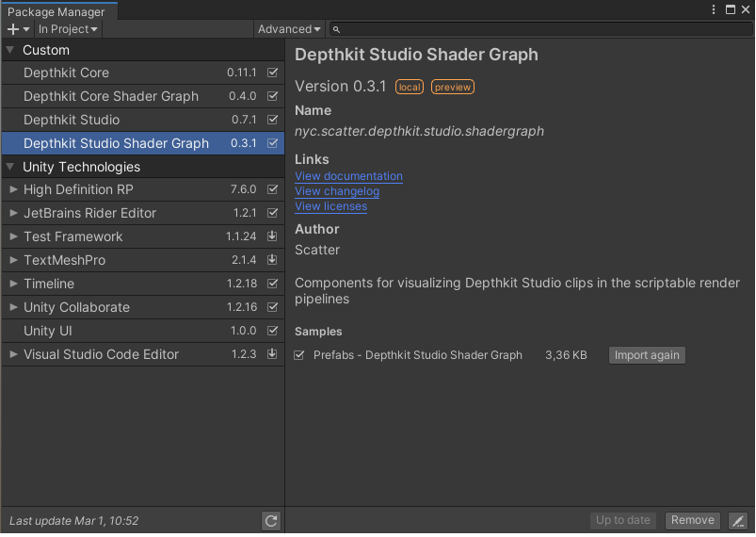The height and width of the screenshot is (537, 756).
Task: Click the edit package manifest pencil icon
Action: 738,521
